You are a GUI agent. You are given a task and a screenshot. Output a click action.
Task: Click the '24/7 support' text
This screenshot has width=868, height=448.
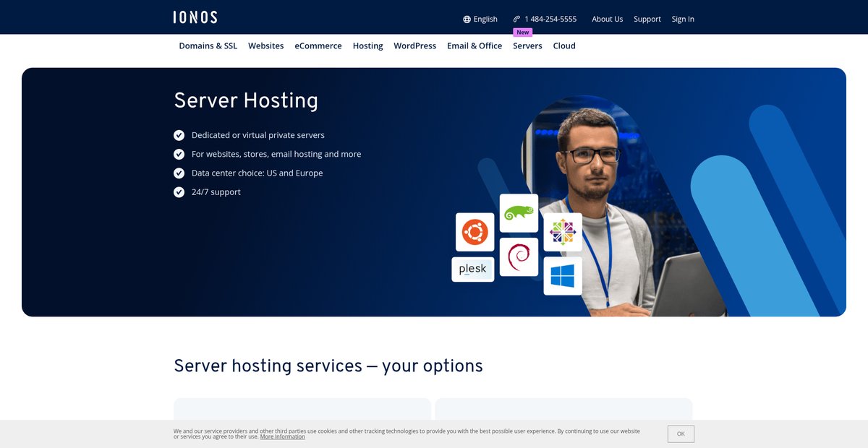(216, 192)
